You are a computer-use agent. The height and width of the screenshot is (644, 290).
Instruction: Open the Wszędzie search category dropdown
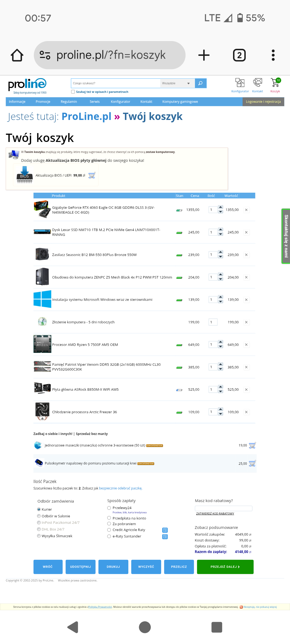(177, 83)
